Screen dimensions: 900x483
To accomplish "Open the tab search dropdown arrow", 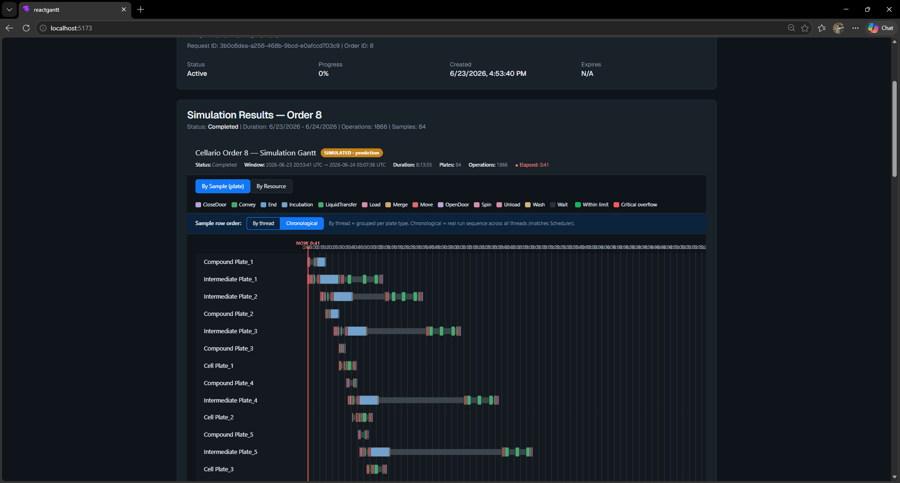I will click(9, 9).
